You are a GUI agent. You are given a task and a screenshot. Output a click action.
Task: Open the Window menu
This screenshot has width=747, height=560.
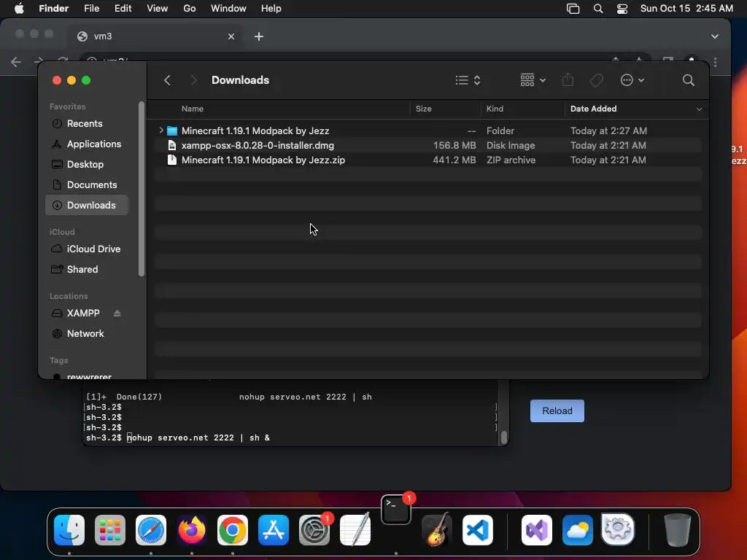[x=228, y=9]
